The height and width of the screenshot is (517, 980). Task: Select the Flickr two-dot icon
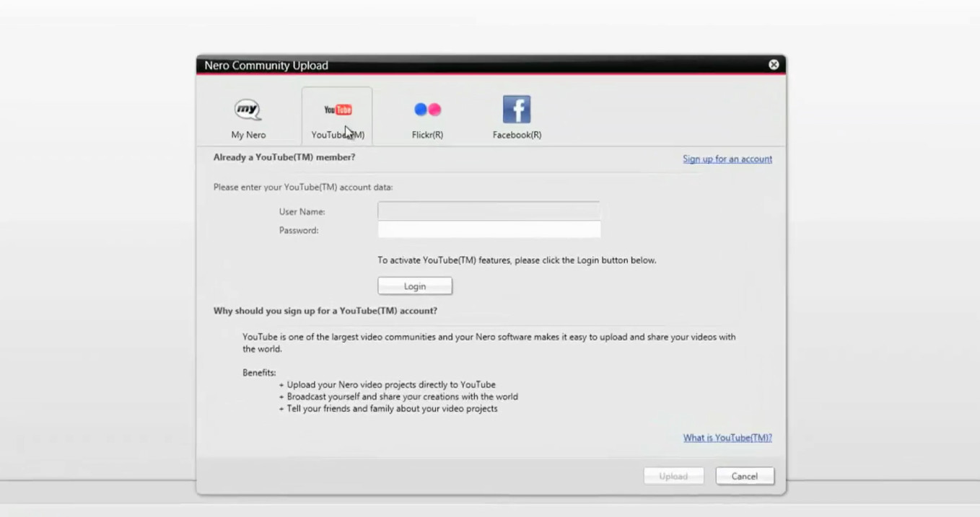point(427,110)
